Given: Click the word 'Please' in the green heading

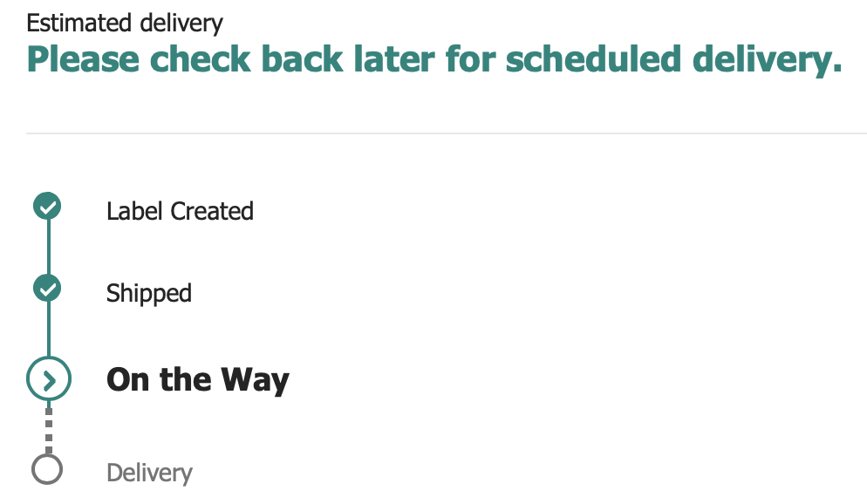Looking at the screenshot, I should point(83,59).
